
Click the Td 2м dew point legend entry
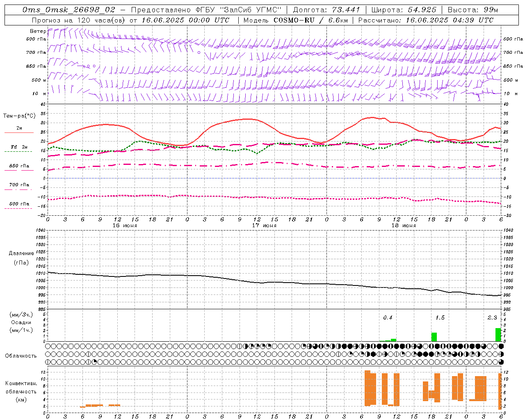point(19,147)
